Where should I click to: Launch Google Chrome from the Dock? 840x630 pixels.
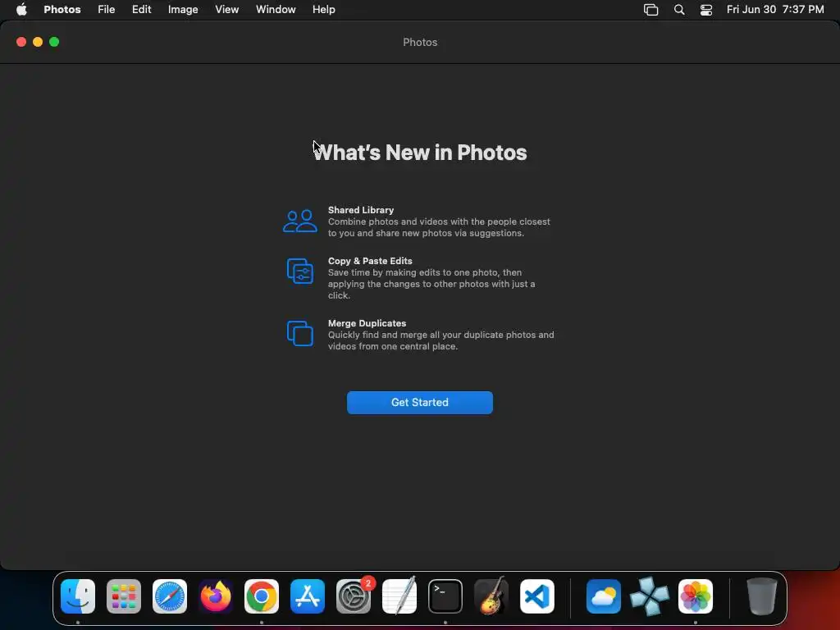(262, 596)
